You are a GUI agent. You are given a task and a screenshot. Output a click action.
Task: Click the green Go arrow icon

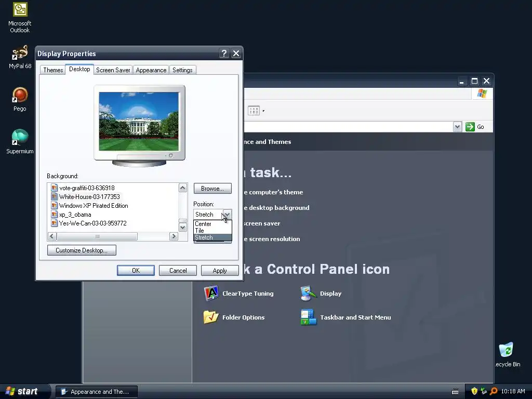(470, 127)
